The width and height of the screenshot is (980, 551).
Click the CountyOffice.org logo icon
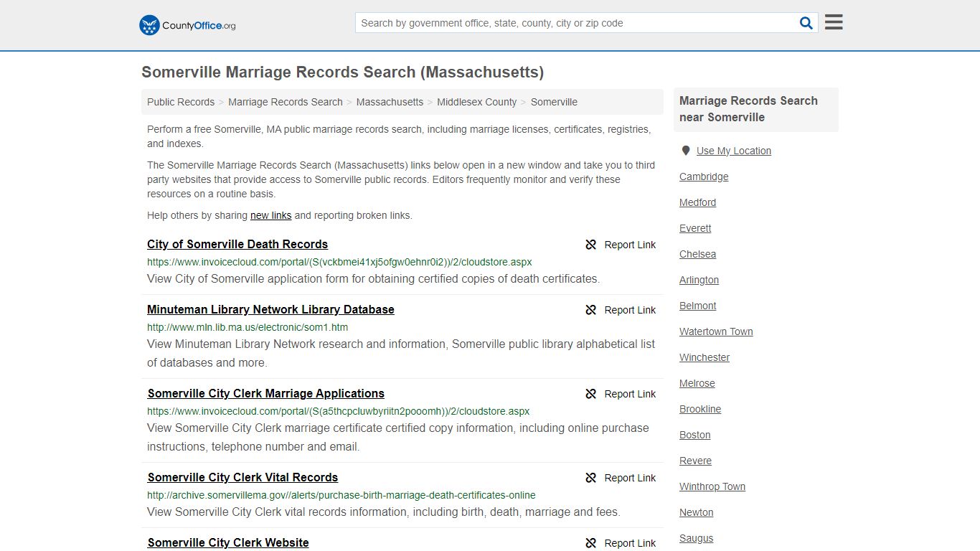pos(149,25)
